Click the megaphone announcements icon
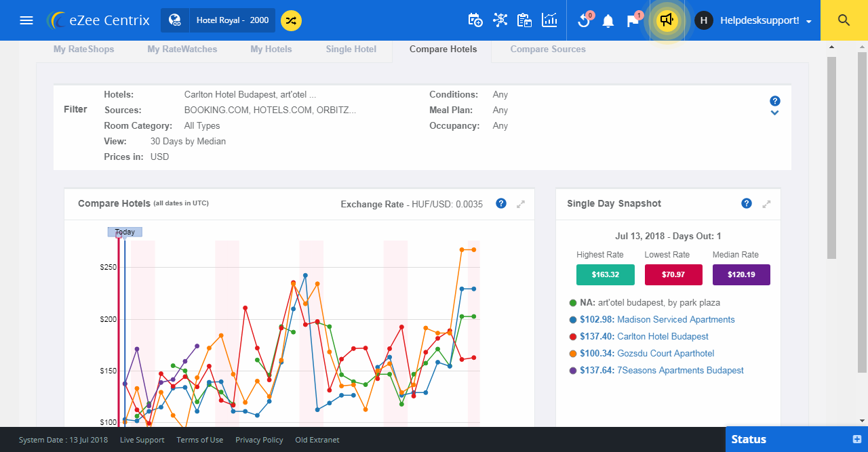 667,20
